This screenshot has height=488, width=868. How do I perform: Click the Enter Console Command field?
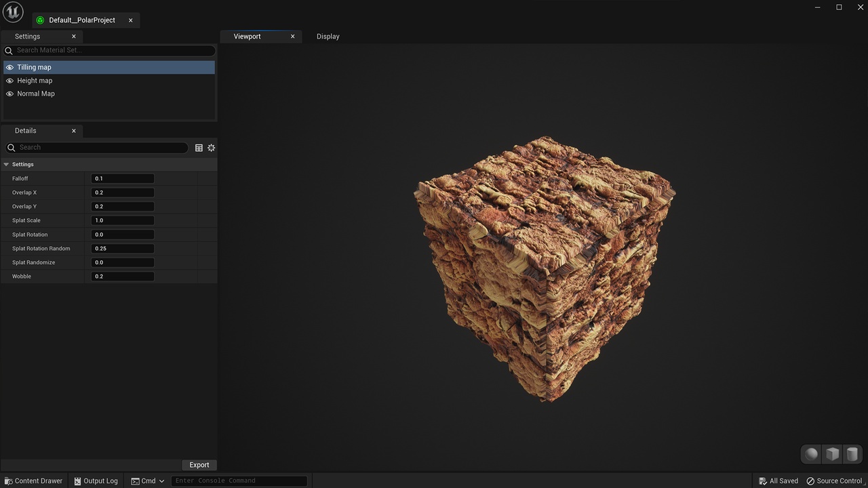pos(239,481)
